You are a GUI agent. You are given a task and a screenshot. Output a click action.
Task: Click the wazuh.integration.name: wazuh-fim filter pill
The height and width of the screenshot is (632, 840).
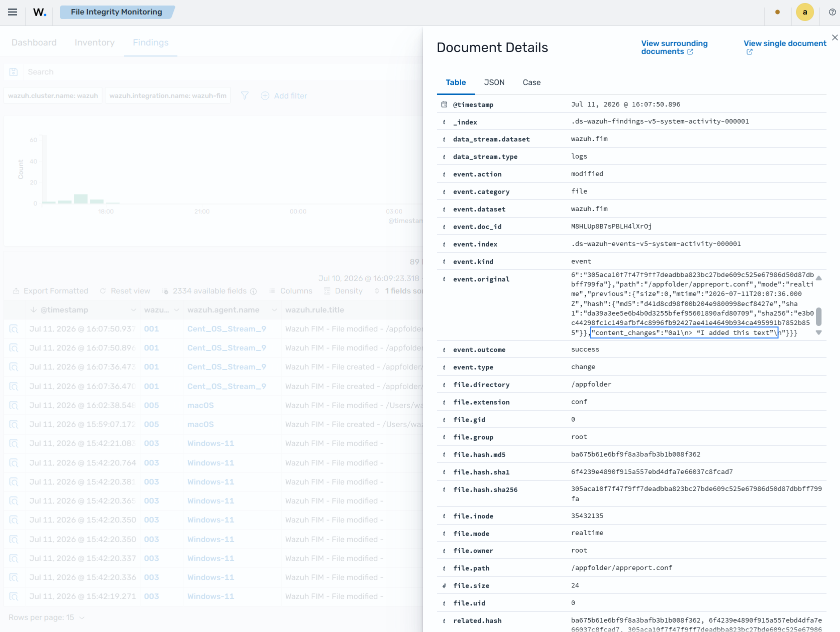[x=168, y=95]
